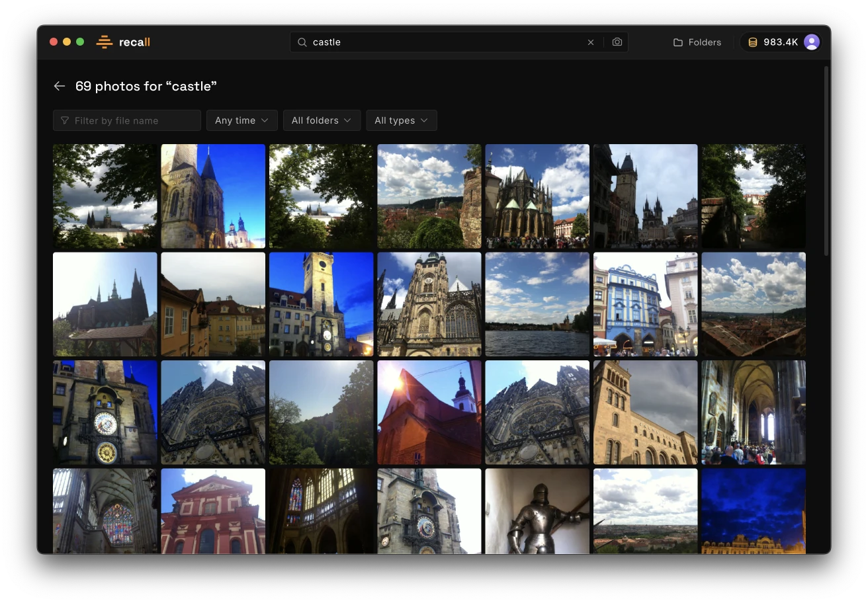Image resolution: width=868 pixels, height=603 pixels.
Task: Open Folders from the top bar
Action: [x=697, y=42]
